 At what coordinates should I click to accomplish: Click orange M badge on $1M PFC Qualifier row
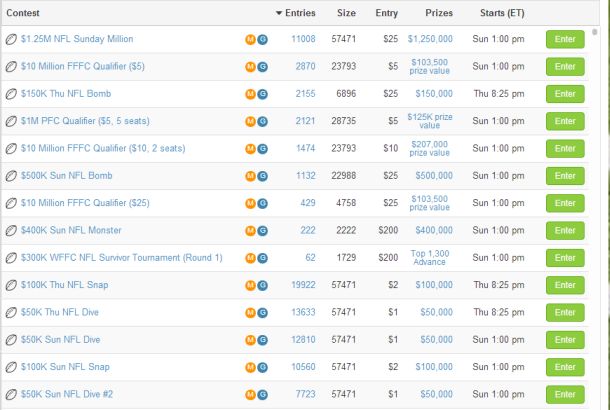click(250, 121)
